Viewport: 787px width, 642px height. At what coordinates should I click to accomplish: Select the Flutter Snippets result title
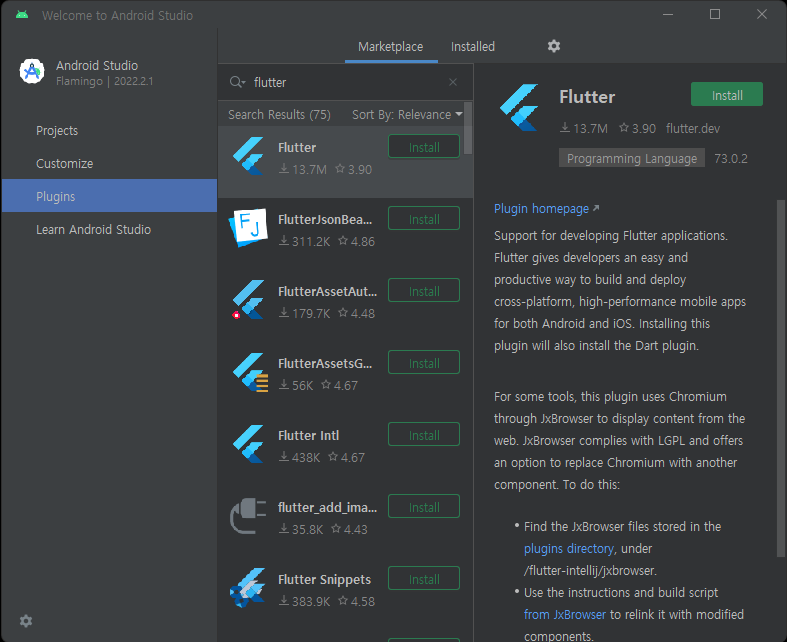click(324, 579)
